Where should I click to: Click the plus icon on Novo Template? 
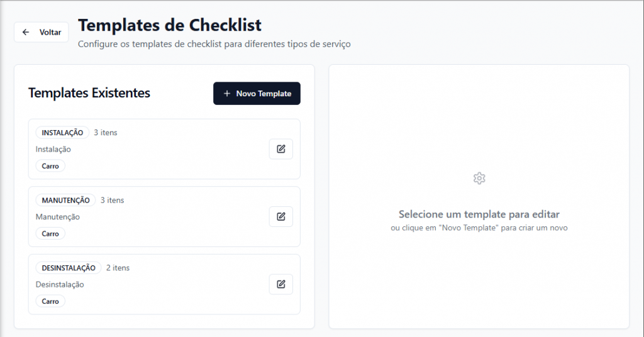227,94
